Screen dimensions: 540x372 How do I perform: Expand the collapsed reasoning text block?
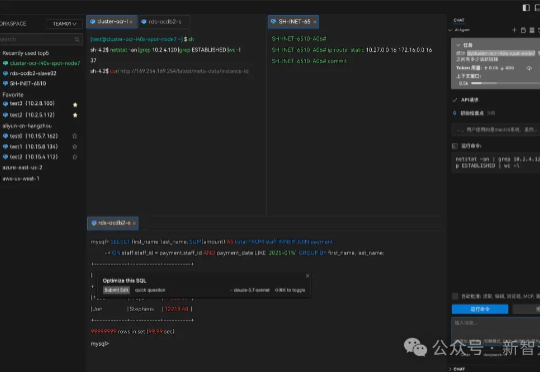(496, 130)
